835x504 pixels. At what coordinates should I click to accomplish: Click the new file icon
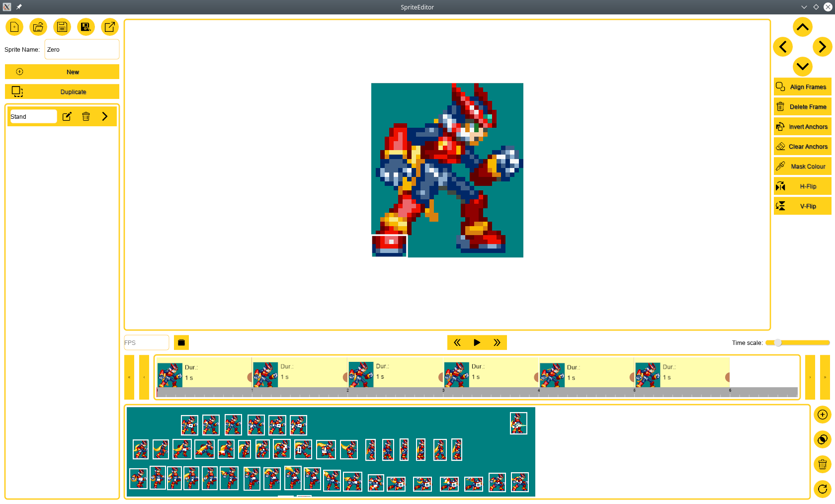[x=14, y=27]
